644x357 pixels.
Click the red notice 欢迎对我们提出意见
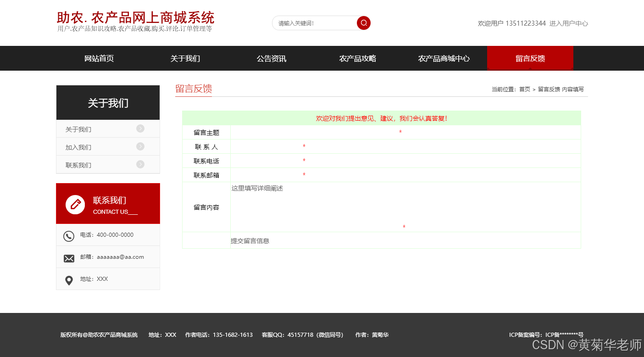(x=382, y=118)
